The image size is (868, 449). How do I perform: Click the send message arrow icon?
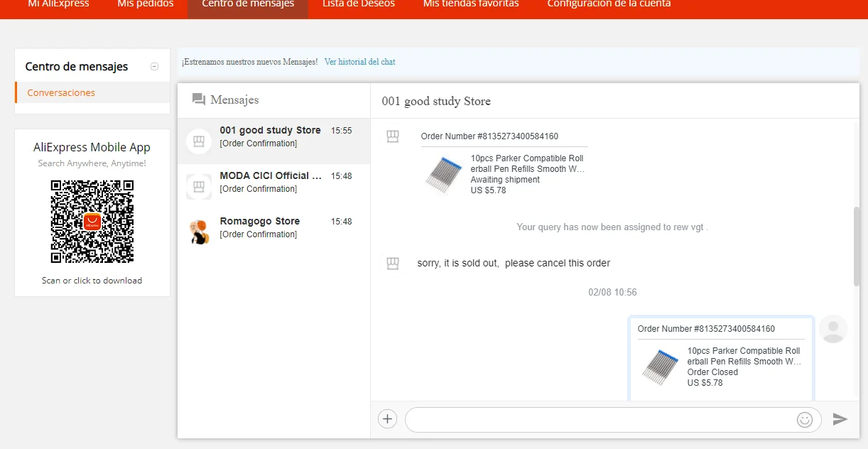[840, 419]
